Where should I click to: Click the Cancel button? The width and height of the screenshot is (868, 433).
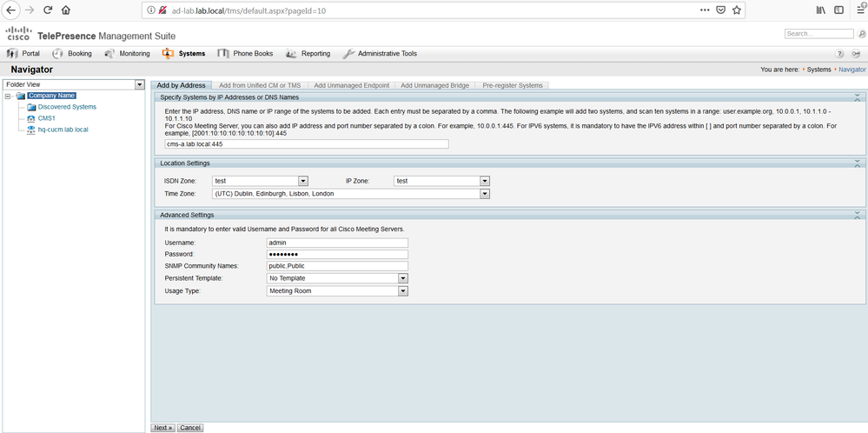[190, 428]
